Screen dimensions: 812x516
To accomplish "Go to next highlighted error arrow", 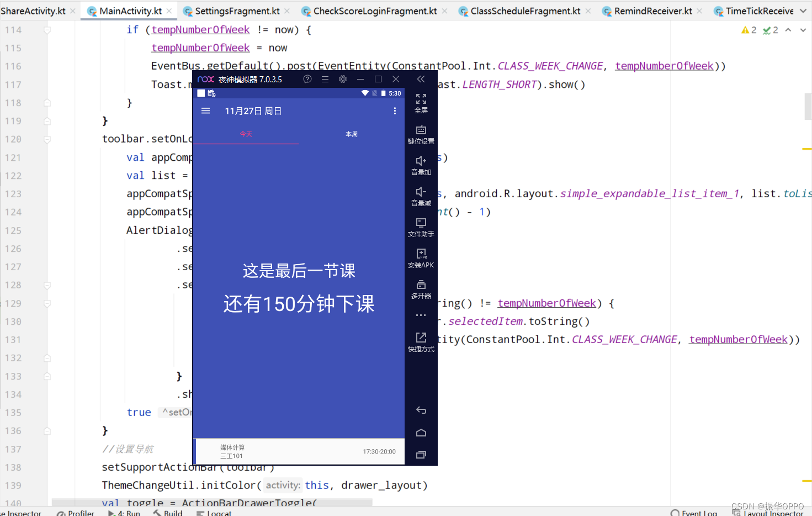I will click(802, 30).
